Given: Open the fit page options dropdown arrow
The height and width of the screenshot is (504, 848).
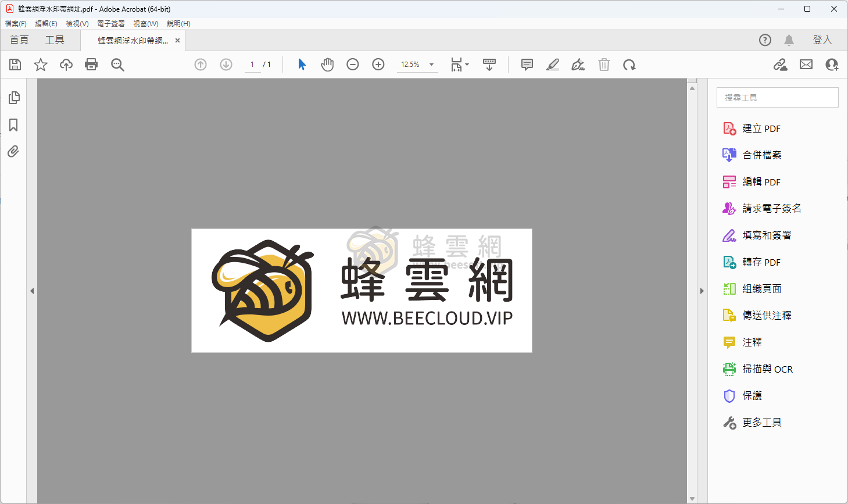Looking at the screenshot, I should (467, 65).
